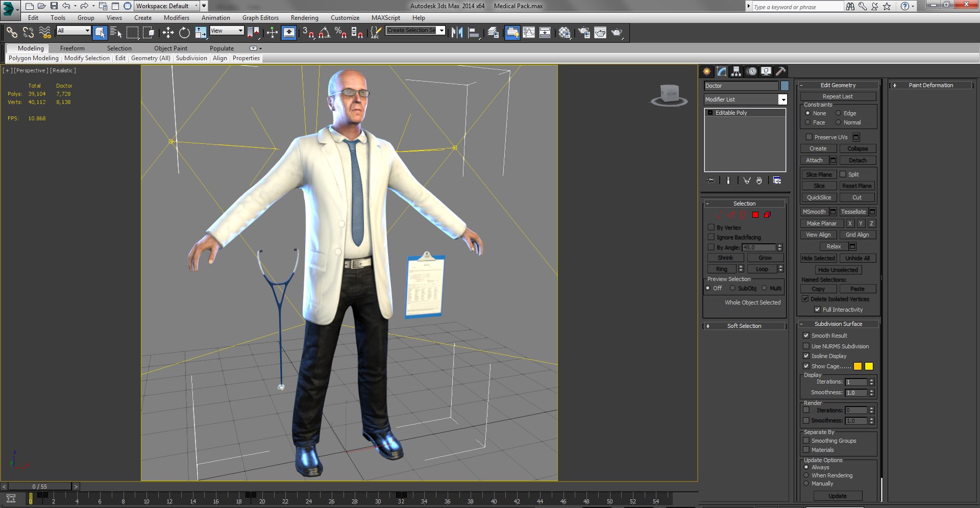Open the Object Paint ribbon tab
980x508 pixels.
171,48
